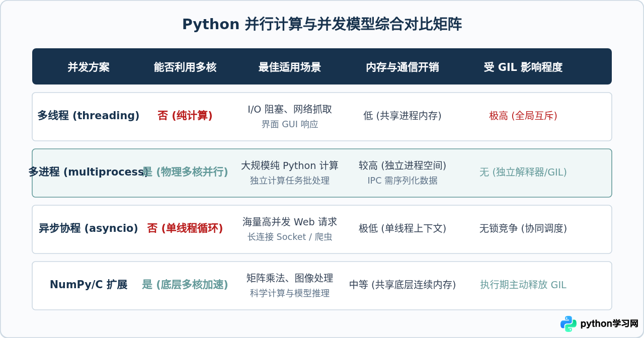Click the '否 (纯计算)' cell
The image size is (644, 338).
(x=185, y=116)
